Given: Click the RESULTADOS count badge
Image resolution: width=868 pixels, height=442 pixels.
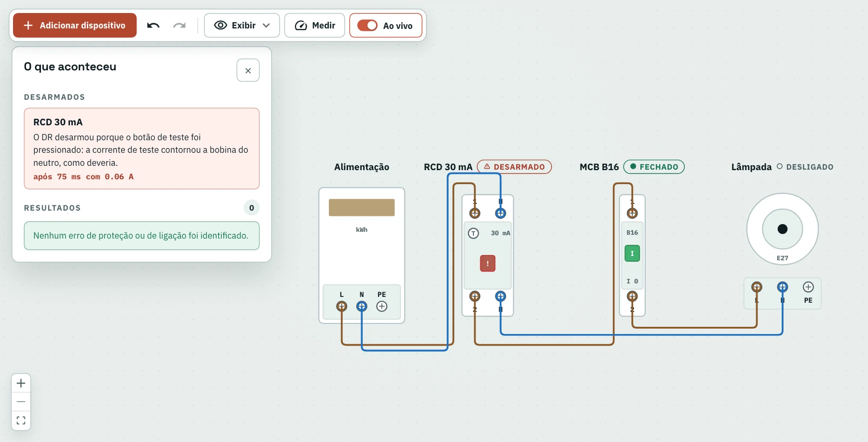Looking at the screenshot, I should coord(251,208).
